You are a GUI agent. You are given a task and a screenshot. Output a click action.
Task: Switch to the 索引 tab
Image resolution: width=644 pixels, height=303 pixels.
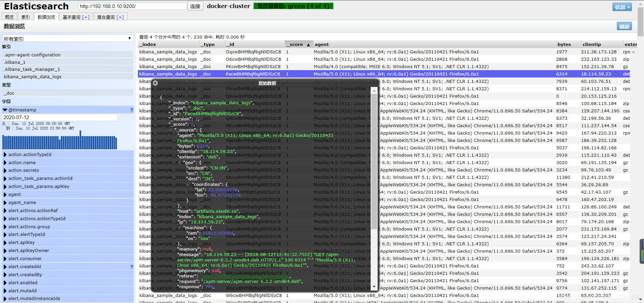[x=25, y=17]
